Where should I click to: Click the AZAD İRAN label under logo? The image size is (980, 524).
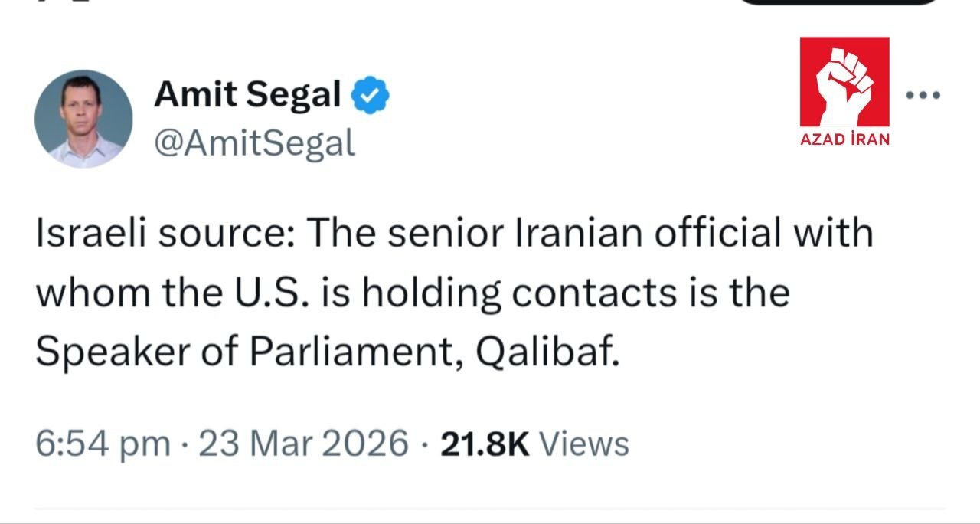[x=844, y=139]
